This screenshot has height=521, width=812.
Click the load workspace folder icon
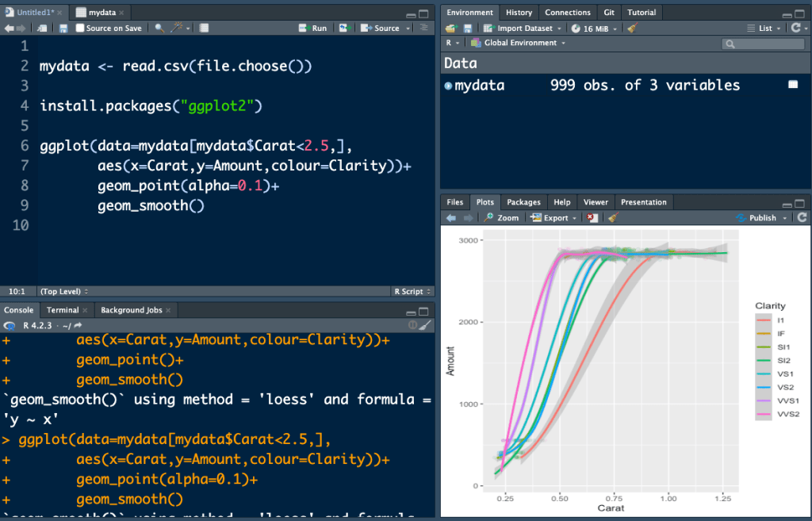coord(450,28)
